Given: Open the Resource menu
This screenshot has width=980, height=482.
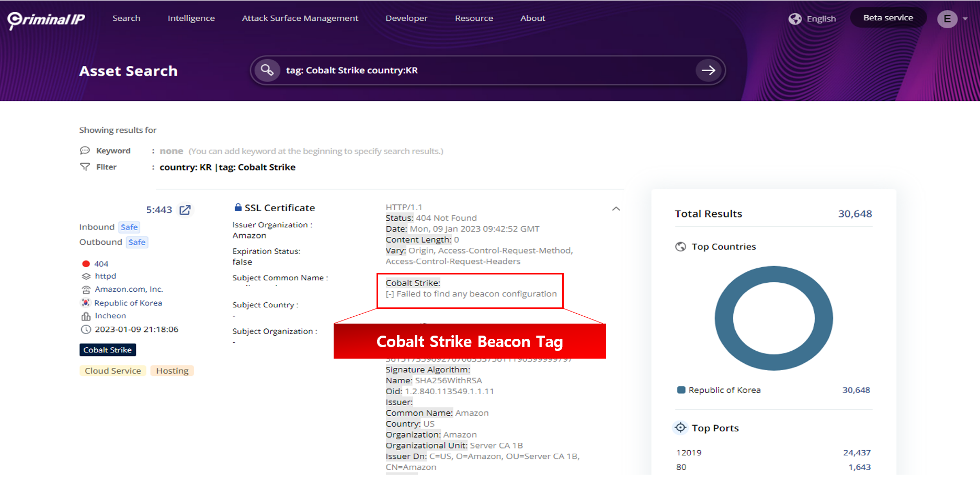Looking at the screenshot, I should pyautogui.click(x=474, y=18).
